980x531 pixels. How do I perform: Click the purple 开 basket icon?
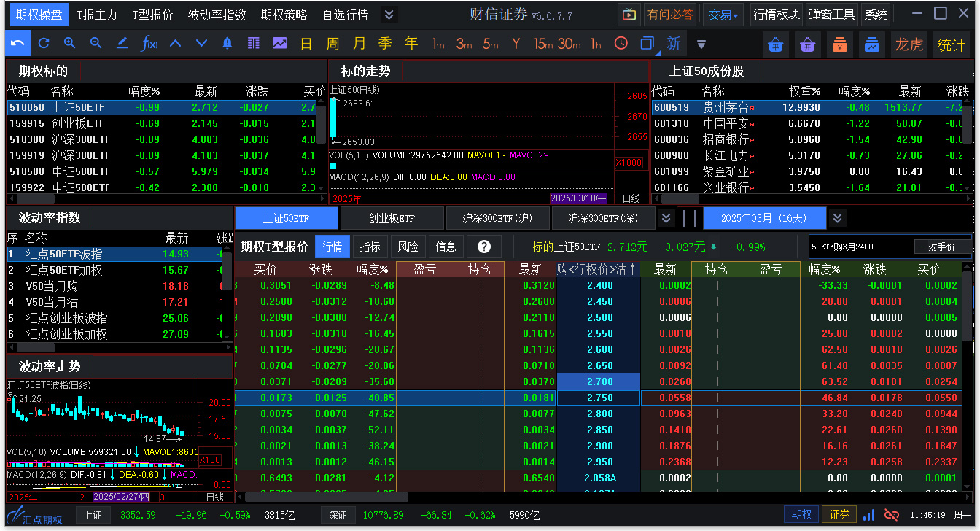(x=807, y=44)
